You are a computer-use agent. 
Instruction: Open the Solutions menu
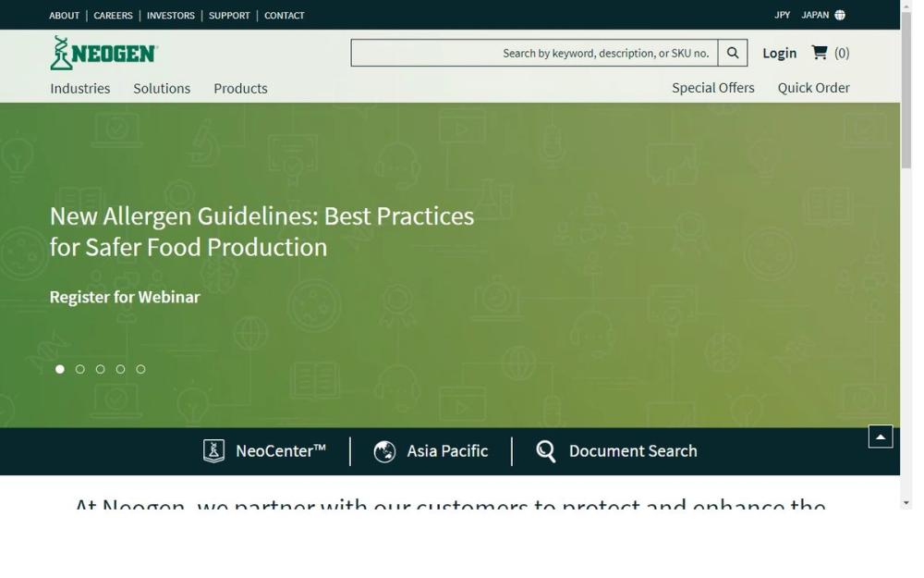click(x=162, y=89)
